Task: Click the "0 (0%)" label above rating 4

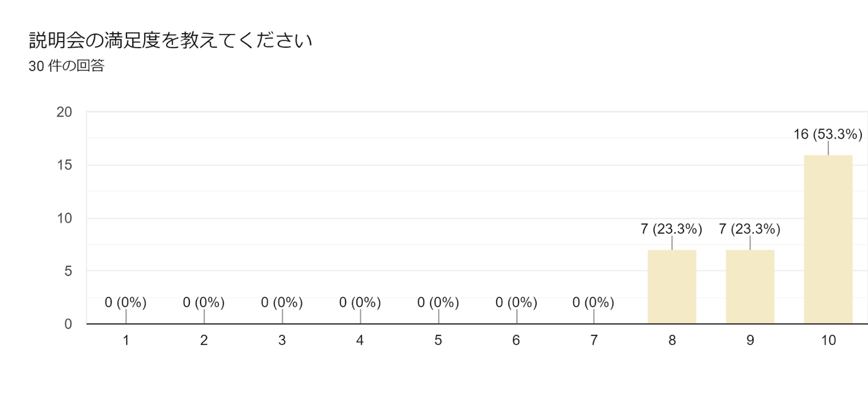Action: point(360,303)
